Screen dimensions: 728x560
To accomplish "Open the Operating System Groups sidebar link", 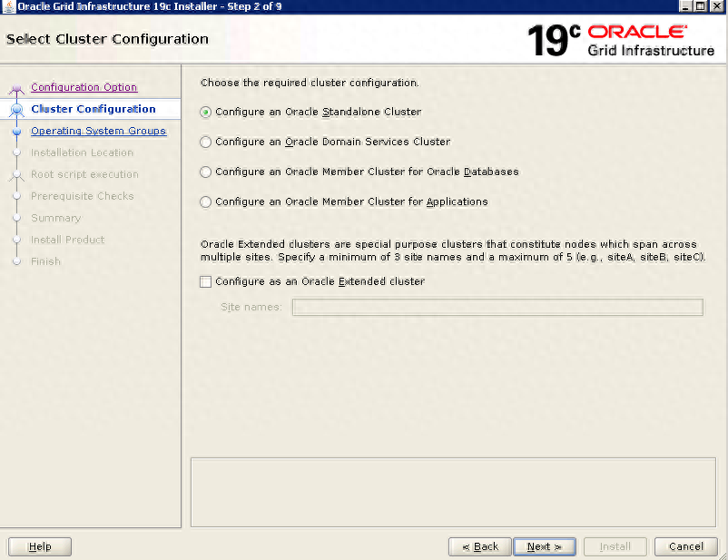I will (x=98, y=131).
